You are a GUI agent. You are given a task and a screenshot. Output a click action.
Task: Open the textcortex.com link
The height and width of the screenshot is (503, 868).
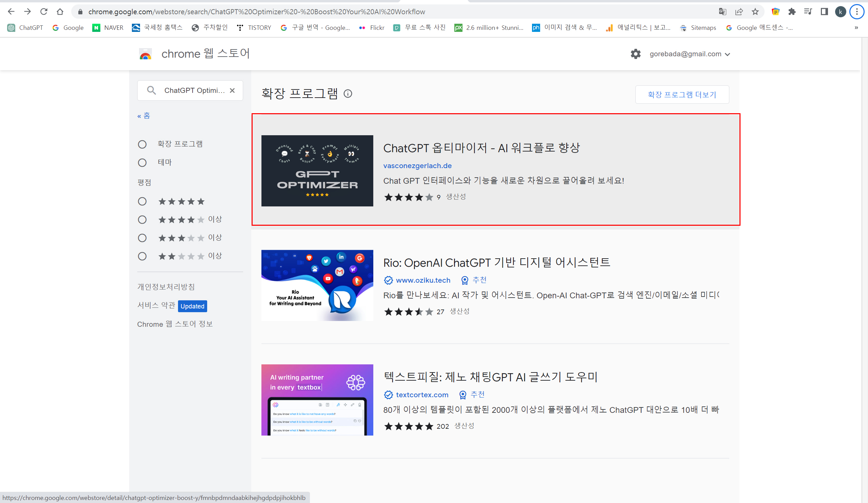point(422,395)
